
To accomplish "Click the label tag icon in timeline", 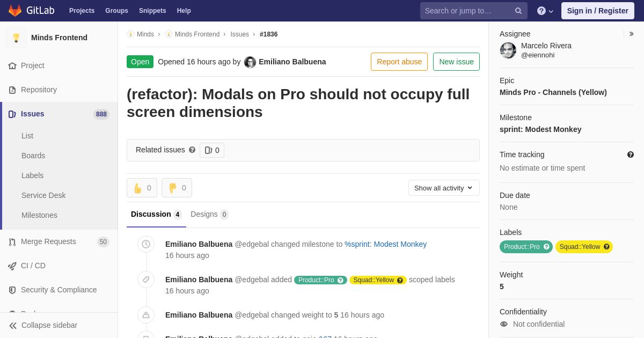I will click(x=146, y=280).
